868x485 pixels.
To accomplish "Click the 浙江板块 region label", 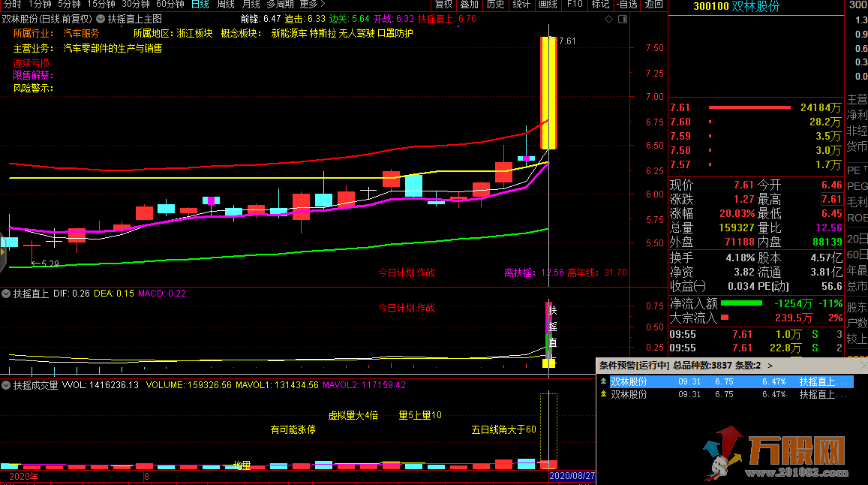I will click(195, 33).
